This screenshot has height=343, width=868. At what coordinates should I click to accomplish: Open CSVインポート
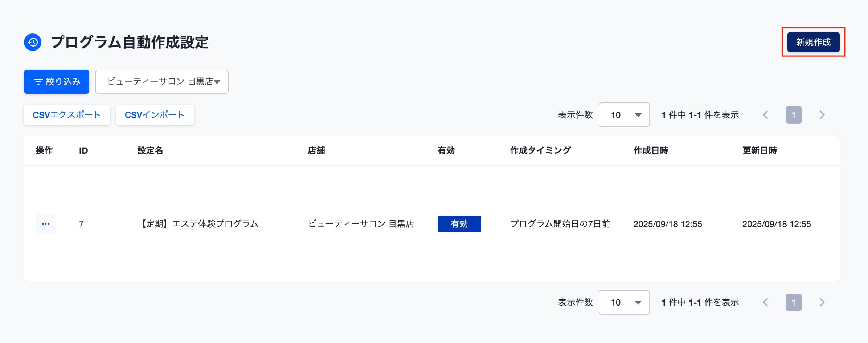[x=155, y=115]
